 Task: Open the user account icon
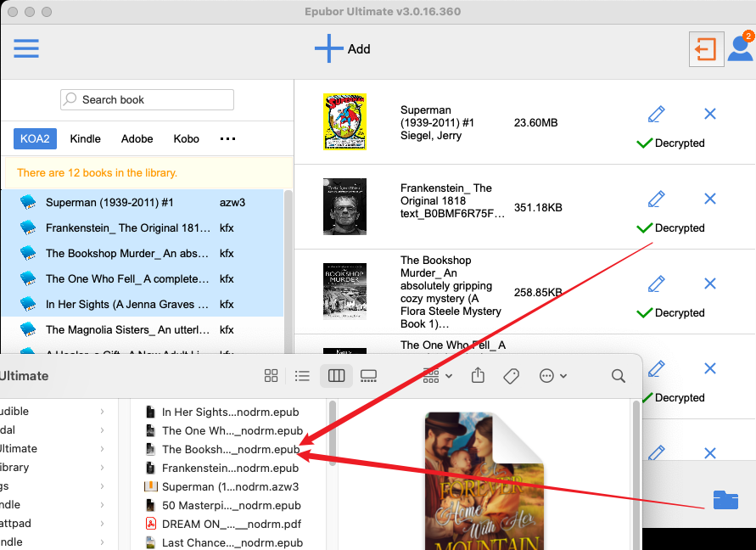pyautogui.click(x=740, y=48)
